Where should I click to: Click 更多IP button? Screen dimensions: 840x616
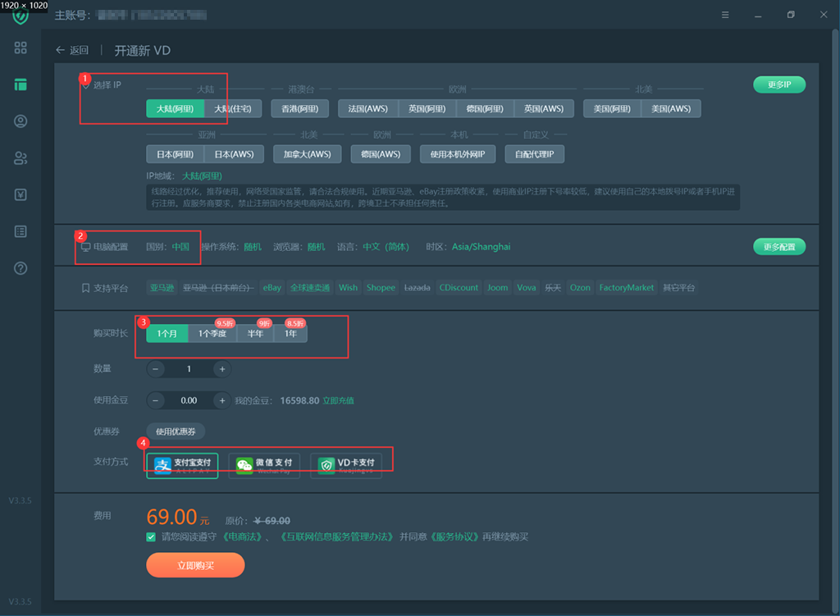coord(779,84)
